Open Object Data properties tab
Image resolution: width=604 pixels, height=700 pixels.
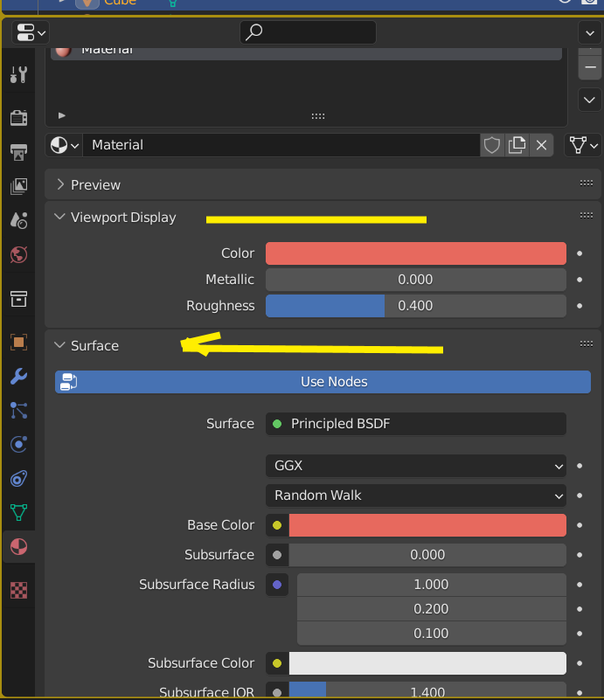click(18, 512)
